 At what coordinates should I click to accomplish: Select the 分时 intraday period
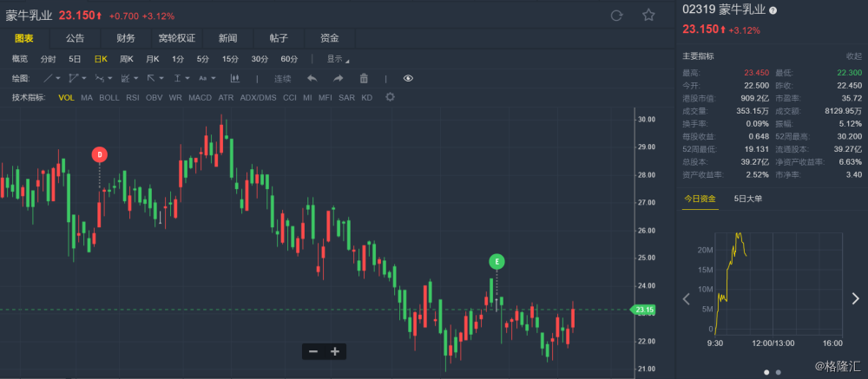pyautogui.click(x=48, y=59)
